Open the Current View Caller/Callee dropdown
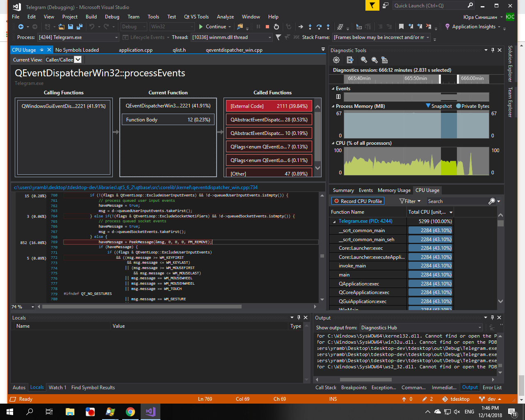The height and width of the screenshot is (420, 525). [78, 59]
